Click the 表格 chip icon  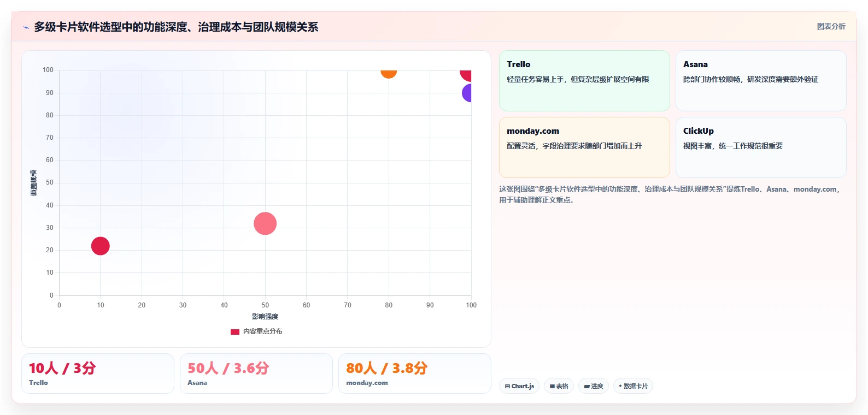pyautogui.click(x=552, y=386)
